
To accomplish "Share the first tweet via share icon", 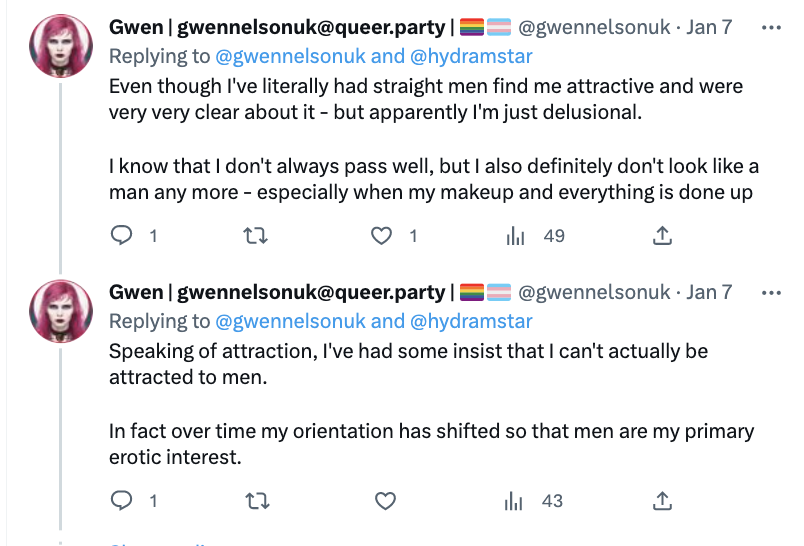I will (x=661, y=236).
